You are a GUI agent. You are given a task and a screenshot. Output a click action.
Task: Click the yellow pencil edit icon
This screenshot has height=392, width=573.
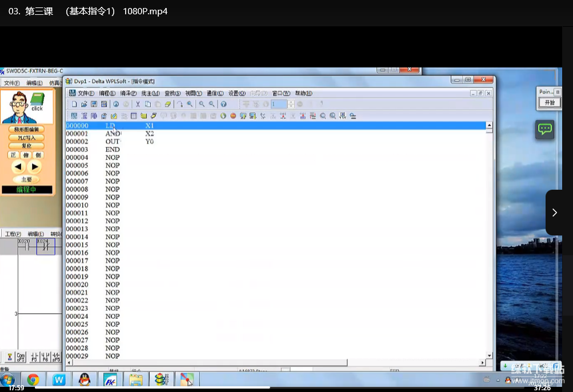114,116
